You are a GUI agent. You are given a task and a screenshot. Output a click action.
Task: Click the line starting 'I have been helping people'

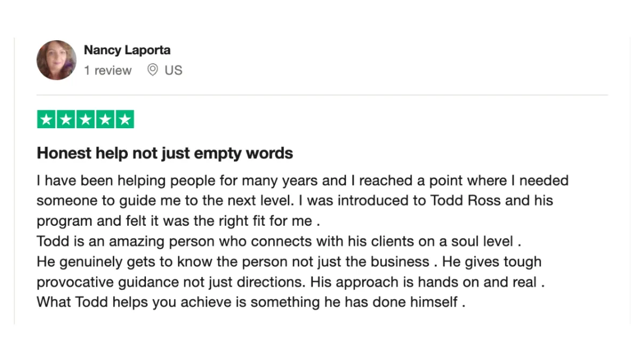(303, 180)
